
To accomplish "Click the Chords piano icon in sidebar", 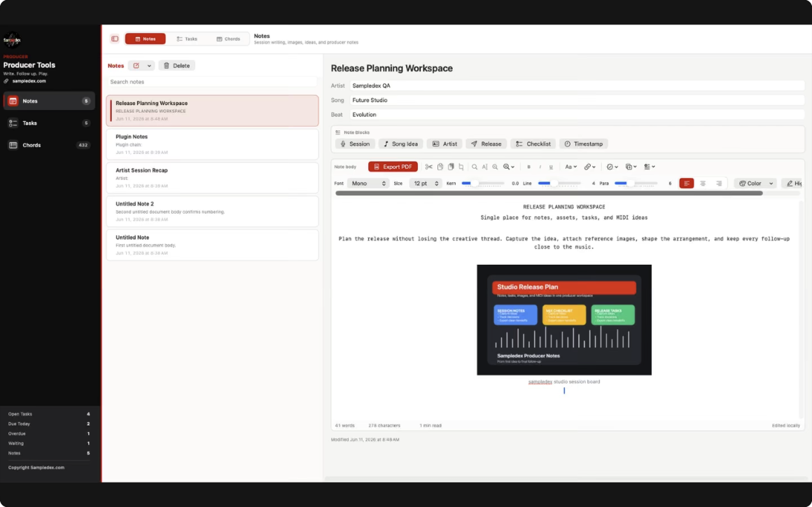I will tap(13, 145).
